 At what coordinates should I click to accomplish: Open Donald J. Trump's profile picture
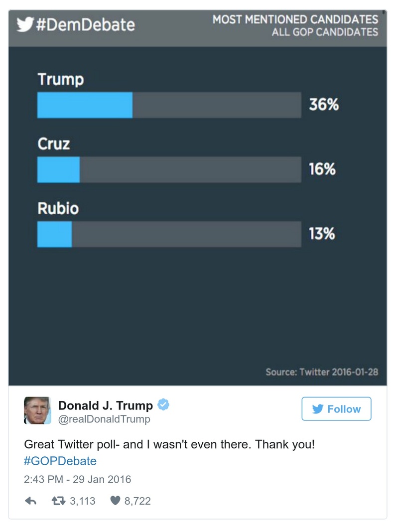pos(37,410)
